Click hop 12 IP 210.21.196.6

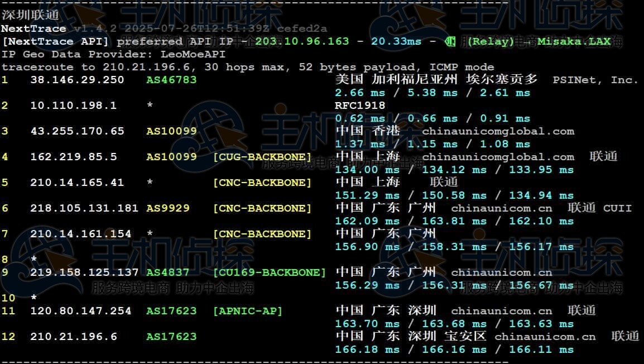pyautogui.click(x=73, y=337)
